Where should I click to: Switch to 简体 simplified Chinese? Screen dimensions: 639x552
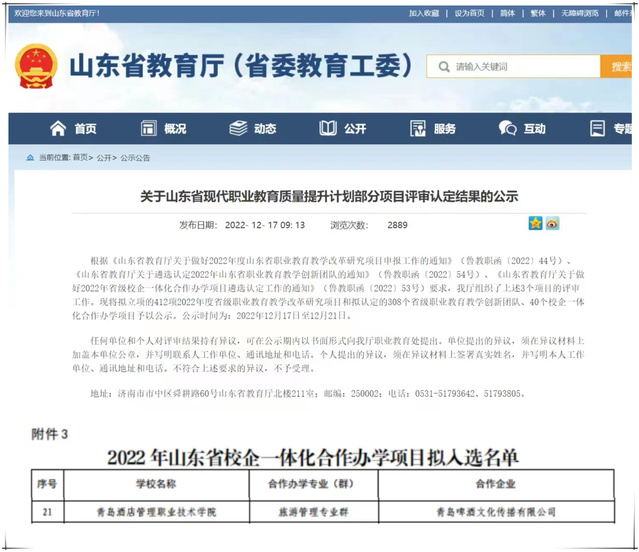[508, 13]
